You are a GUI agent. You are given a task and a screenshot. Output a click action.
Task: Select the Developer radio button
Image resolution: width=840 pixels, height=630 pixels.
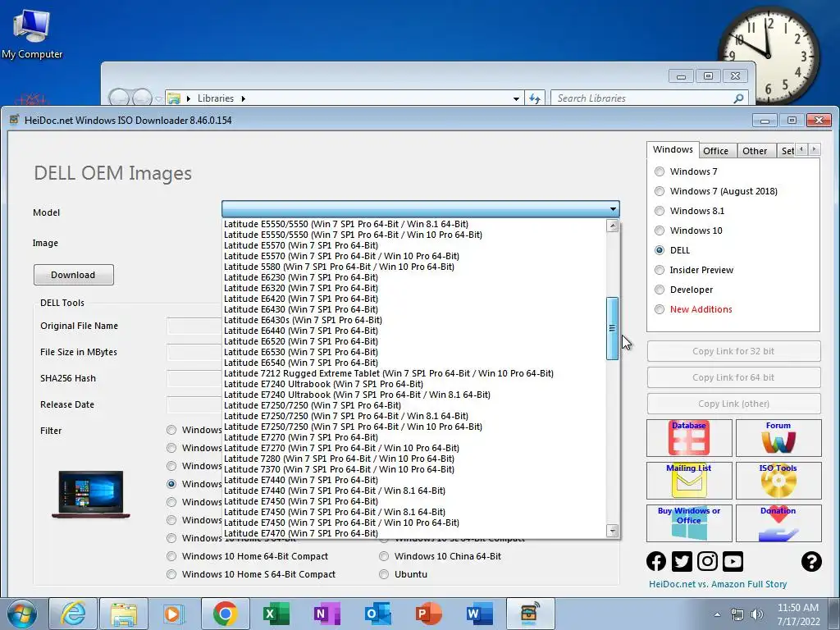click(x=660, y=290)
